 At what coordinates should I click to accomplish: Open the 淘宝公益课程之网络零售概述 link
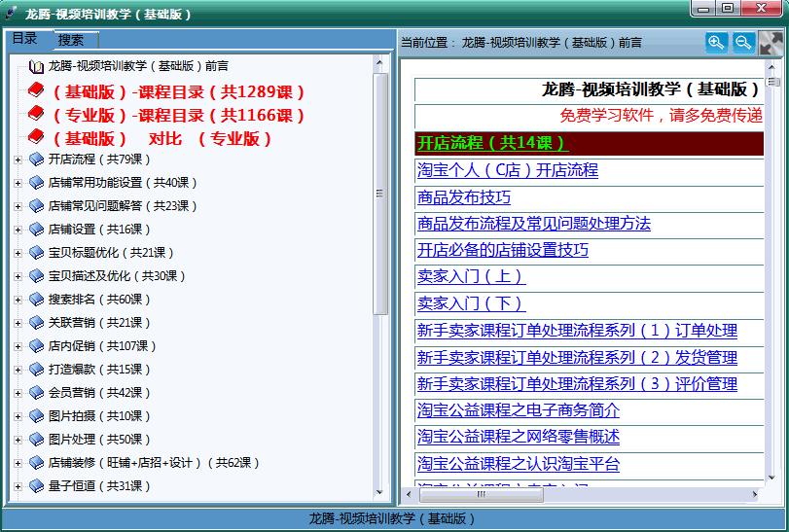(519, 437)
